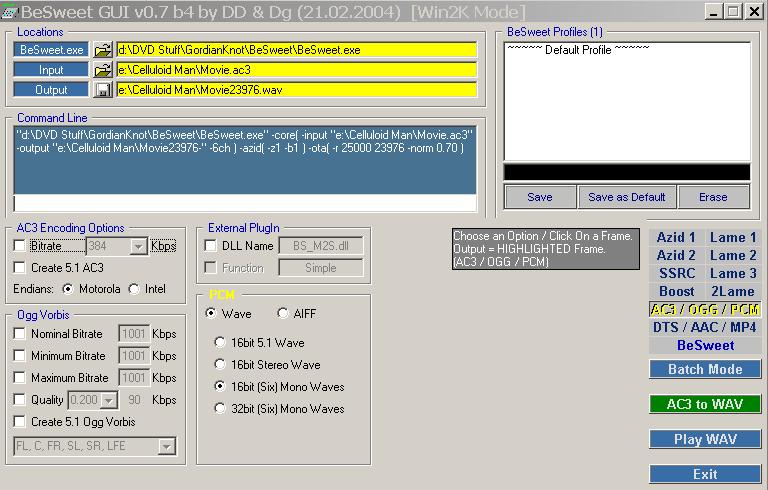Click the PCM frame title
The height and width of the screenshot is (490, 768).
pyautogui.click(x=222, y=294)
